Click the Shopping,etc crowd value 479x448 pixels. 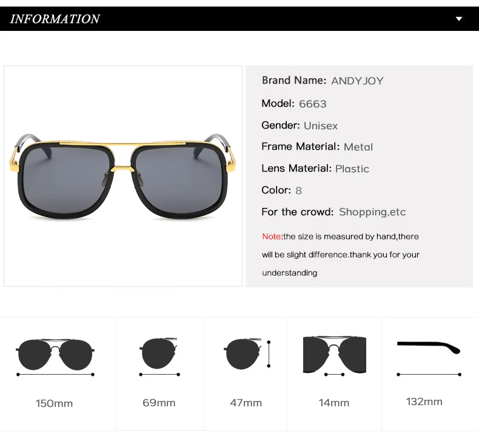(372, 212)
